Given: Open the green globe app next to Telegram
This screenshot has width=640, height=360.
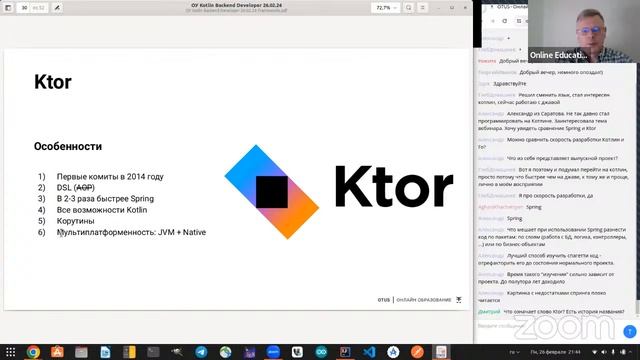Looking at the screenshot, I should tap(225, 352).
